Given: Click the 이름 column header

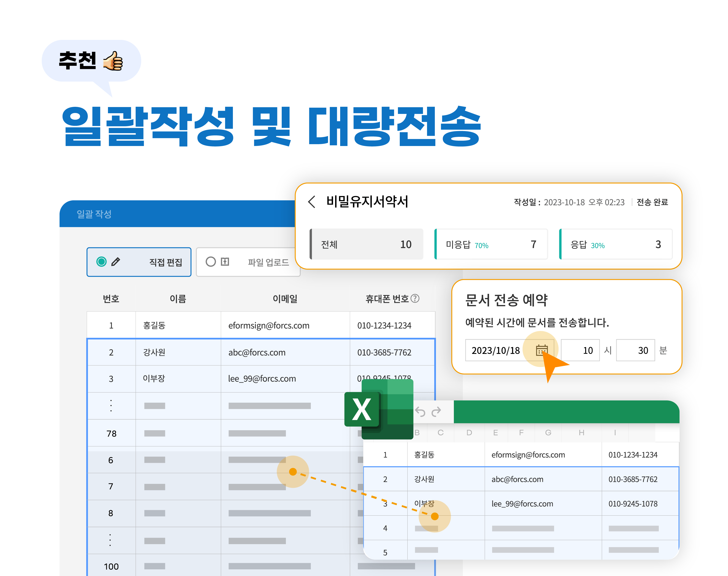Looking at the screenshot, I should coord(178,298).
